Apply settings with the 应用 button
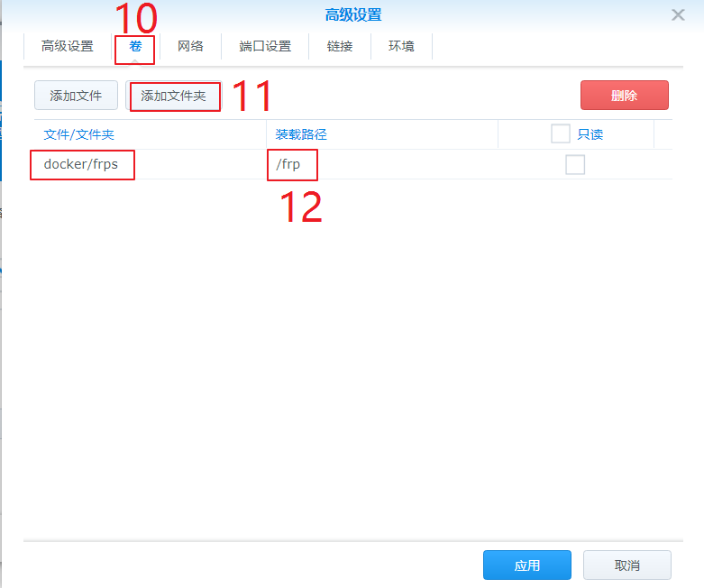This screenshot has width=704, height=588. 527,565
